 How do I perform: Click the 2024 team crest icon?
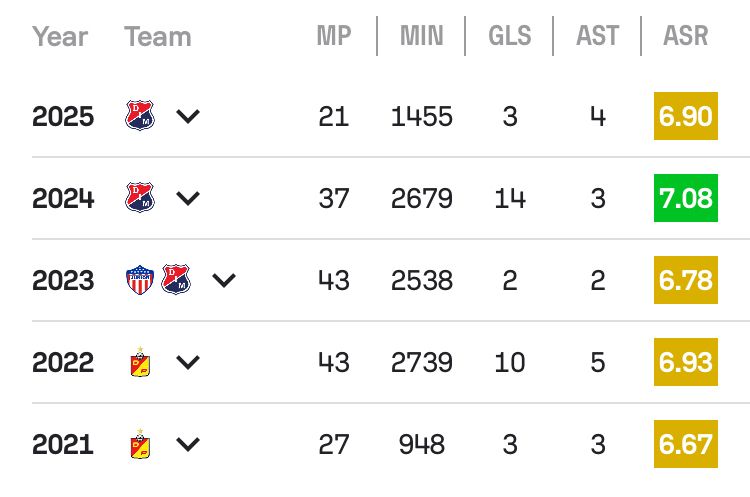[140, 198]
